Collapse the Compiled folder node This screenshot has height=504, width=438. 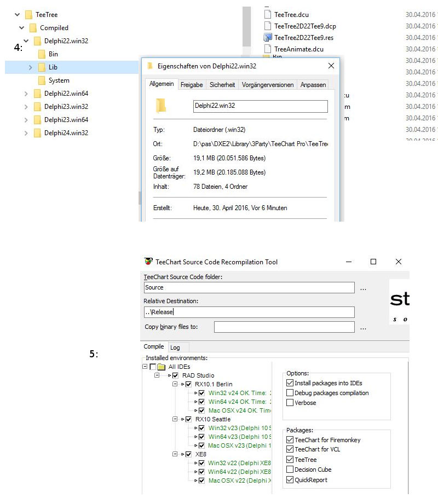[21, 28]
